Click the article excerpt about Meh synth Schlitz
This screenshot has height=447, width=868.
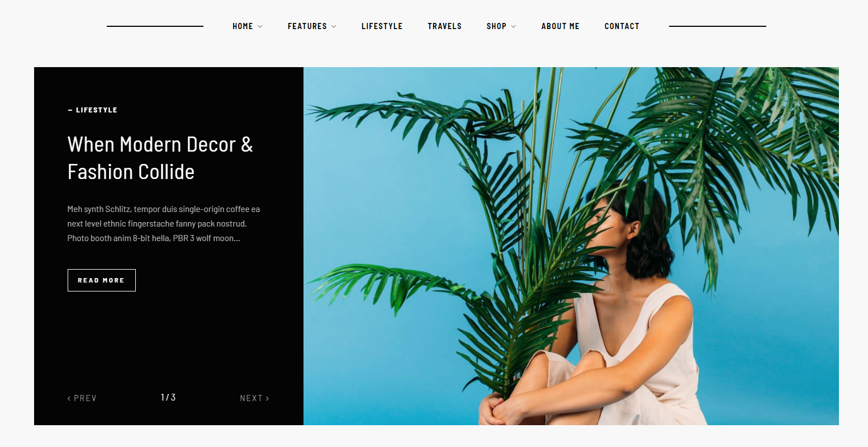pos(164,224)
